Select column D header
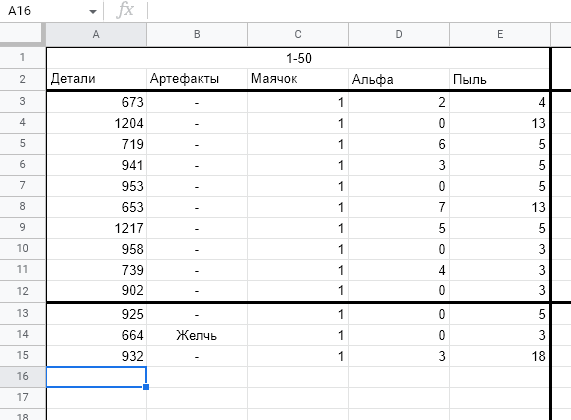 tap(399, 35)
